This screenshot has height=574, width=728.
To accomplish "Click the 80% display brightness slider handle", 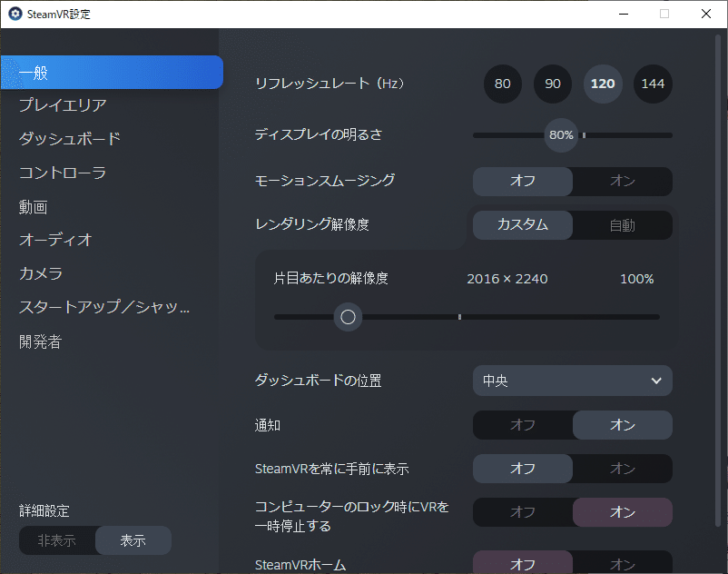I will pyautogui.click(x=561, y=135).
